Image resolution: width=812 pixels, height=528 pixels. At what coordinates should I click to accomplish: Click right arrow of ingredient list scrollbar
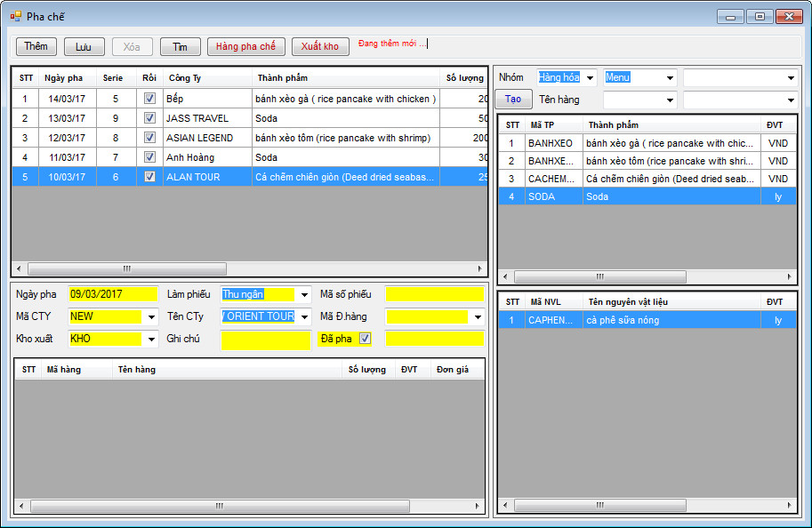789,505
